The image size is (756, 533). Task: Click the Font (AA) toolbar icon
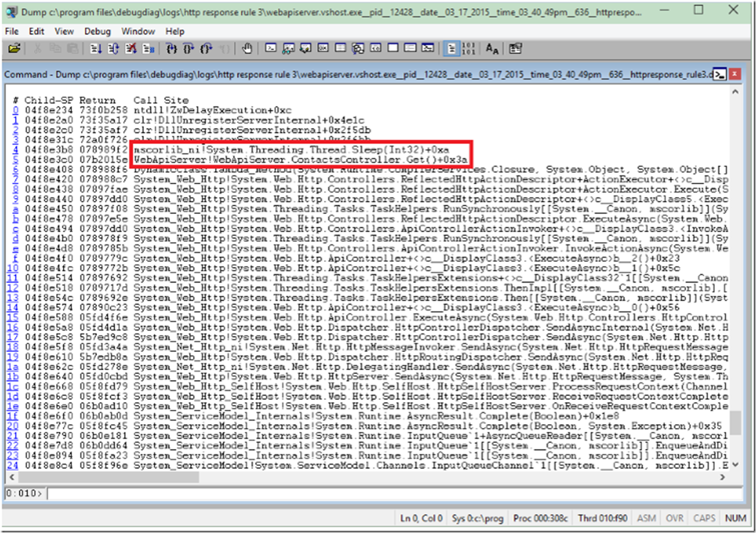[x=492, y=49]
